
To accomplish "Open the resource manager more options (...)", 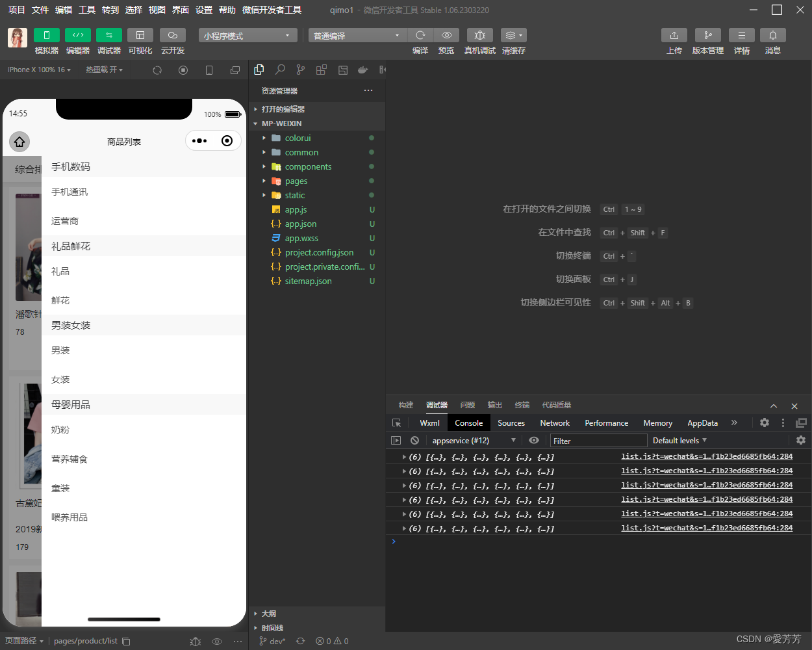I will coord(368,90).
